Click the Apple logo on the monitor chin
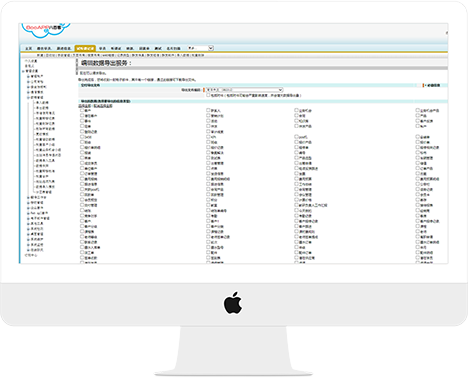The height and width of the screenshot is (378, 468). coord(233,303)
